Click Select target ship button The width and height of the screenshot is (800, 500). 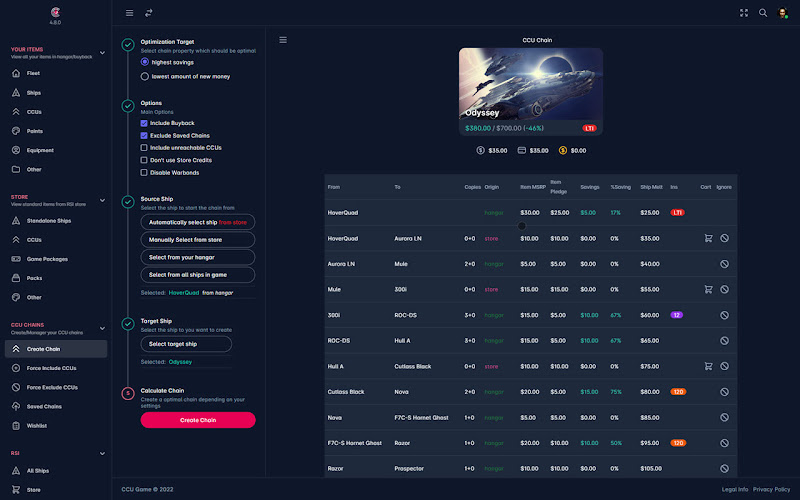186,344
